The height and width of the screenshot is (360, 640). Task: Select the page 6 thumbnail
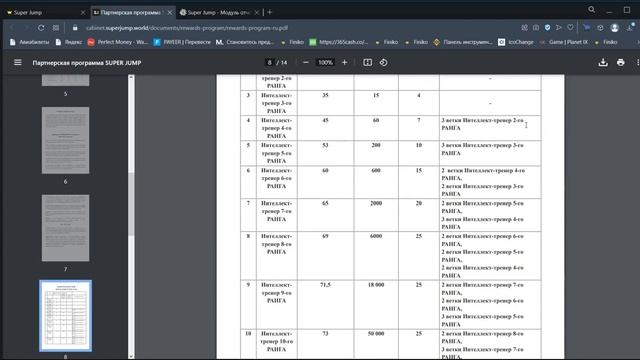65,140
